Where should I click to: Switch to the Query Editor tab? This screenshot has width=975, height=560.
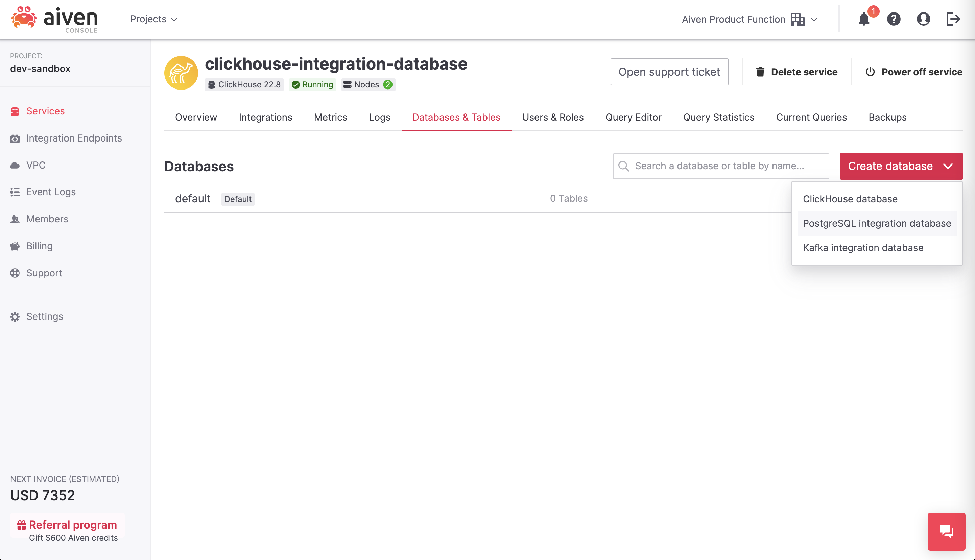coord(633,117)
